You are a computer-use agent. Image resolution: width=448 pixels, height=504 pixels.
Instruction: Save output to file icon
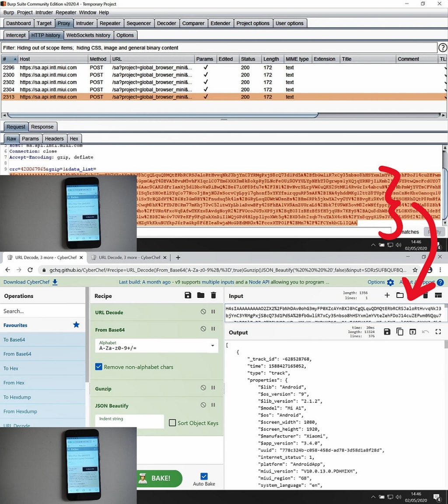387,332
